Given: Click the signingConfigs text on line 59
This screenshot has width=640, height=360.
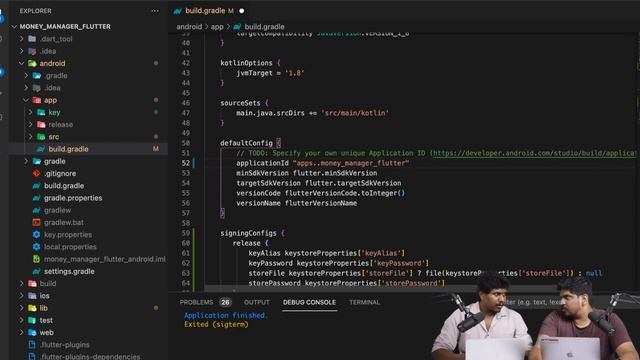Looking at the screenshot, I should tap(248, 233).
